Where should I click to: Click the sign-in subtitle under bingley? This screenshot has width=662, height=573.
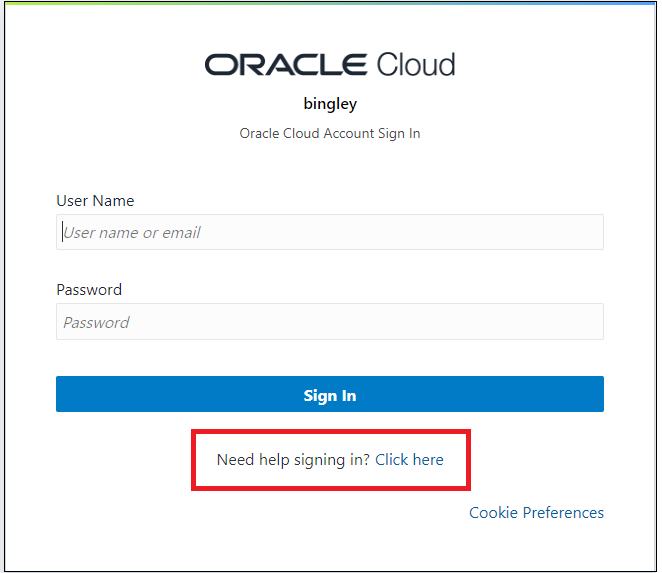coord(330,133)
